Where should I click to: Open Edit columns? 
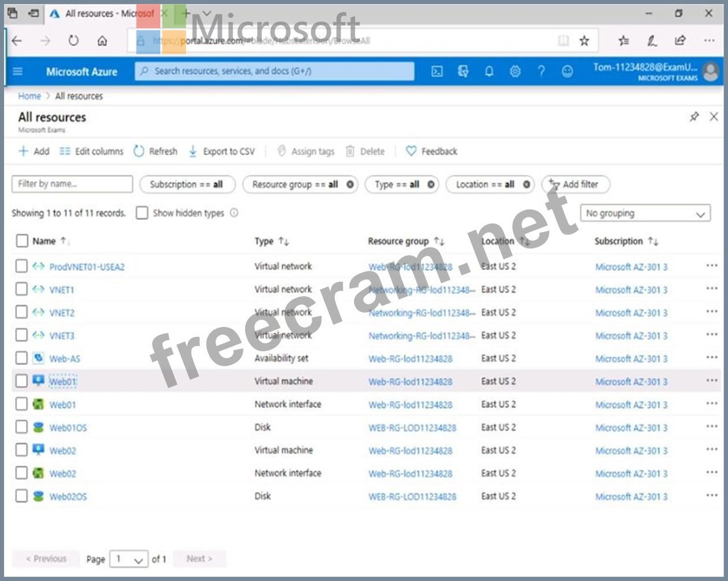click(92, 152)
